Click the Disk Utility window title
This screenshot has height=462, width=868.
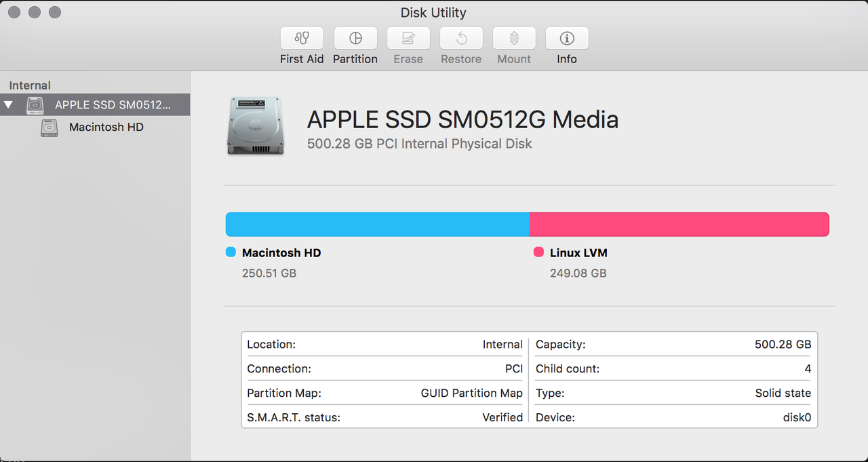tap(434, 13)
